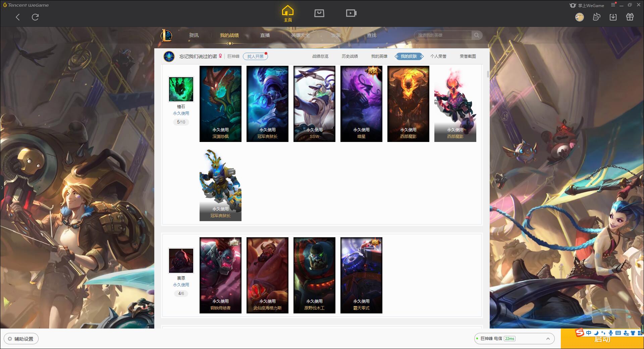This screenshot has height=349, width=644.
Task: Click the 赛恩 champion portrait
Action: (x=181, y=261)
